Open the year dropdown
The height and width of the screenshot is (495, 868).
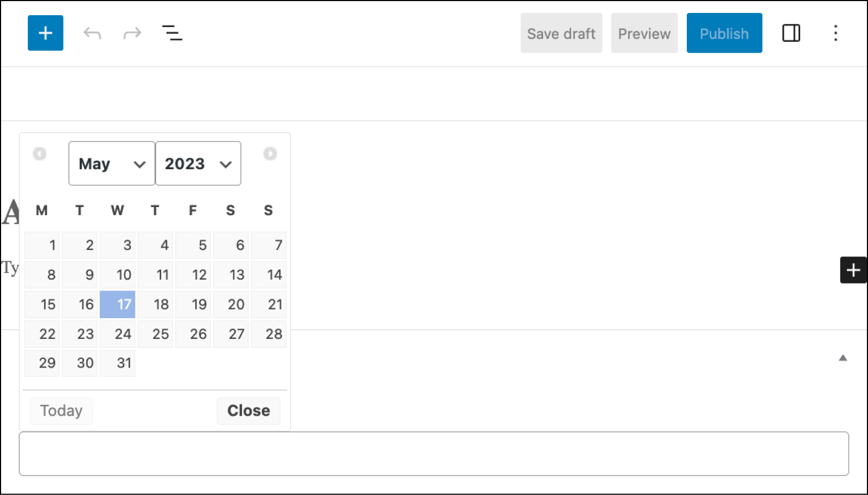pyautogui.click(x=198, y=163)
